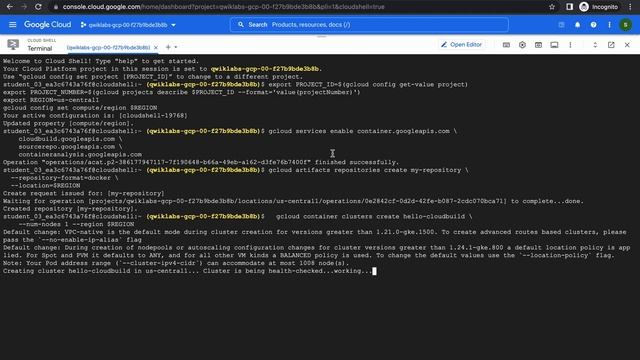The width and height of the screenshot is (640, 360).
Task: Click the 'export REGION=us-central1' line
Action: click(51, 100)
